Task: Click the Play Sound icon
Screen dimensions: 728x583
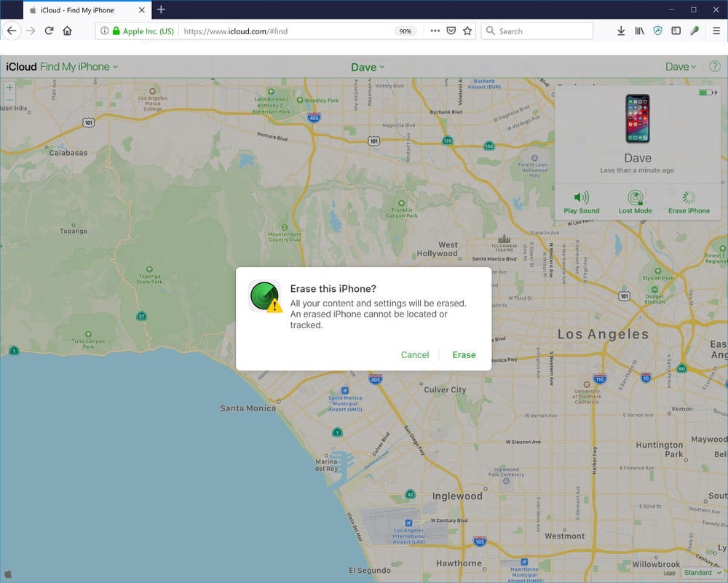Action: pyautogui.click(x=581, y=198)
